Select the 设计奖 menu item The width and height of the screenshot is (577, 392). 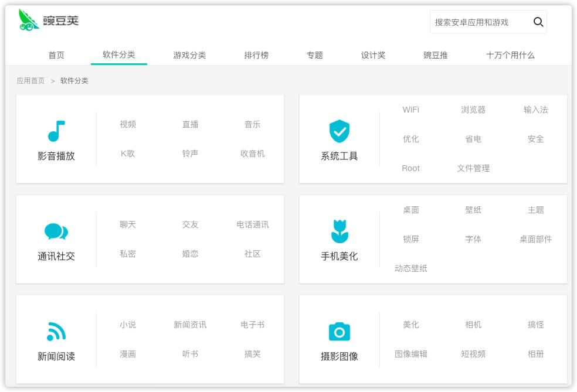pyautogui.click(x=373, y=55)
